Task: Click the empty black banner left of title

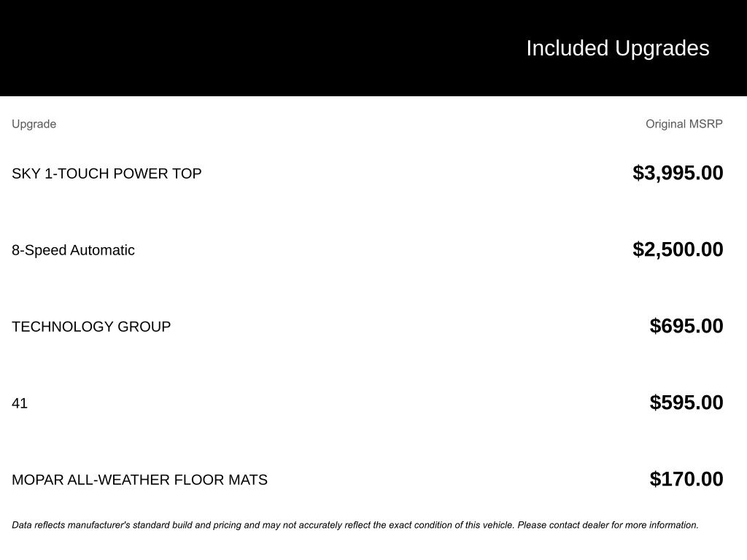Action: coord(219,48)
